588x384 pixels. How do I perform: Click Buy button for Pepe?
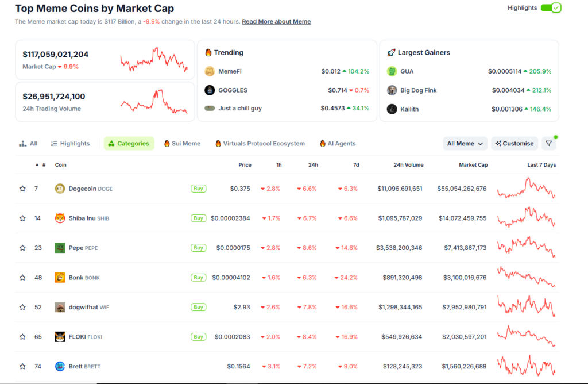[198, 248]
